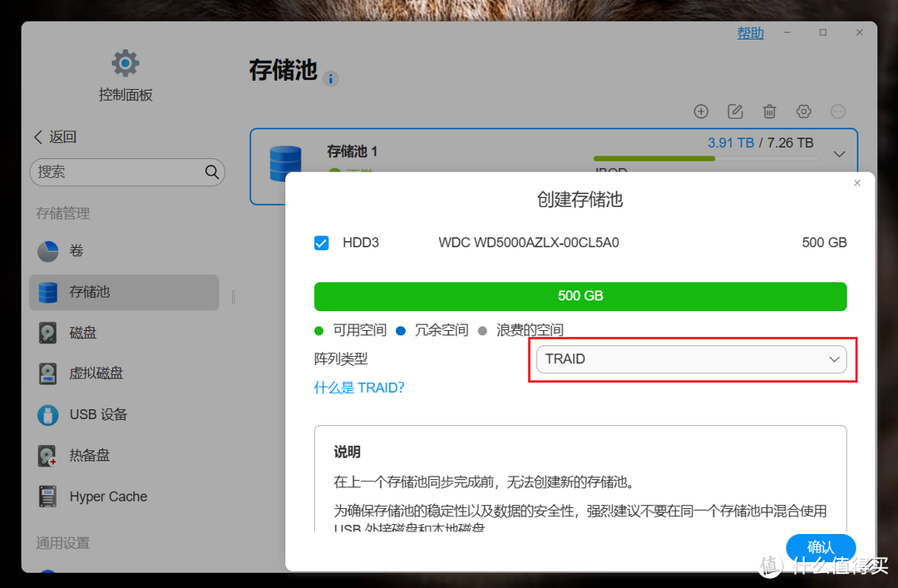The image size is (898, 588).
Task: Uncheck the HDD3 disk checkbox
Action: 322,242
